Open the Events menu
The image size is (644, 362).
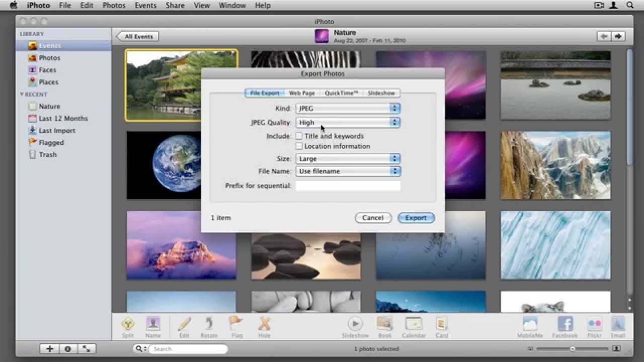pyautogui.click(x=145, y=5)
